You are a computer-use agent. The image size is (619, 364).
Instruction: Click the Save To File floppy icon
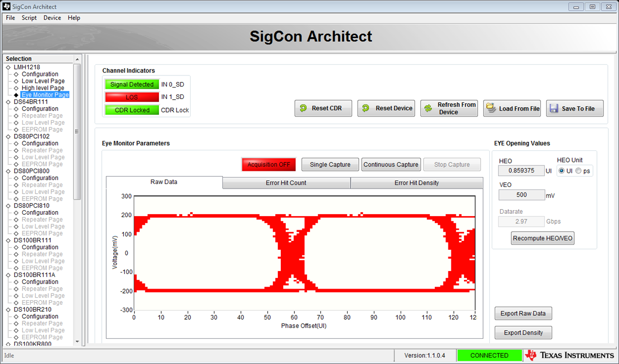click(x=554, y=109)
